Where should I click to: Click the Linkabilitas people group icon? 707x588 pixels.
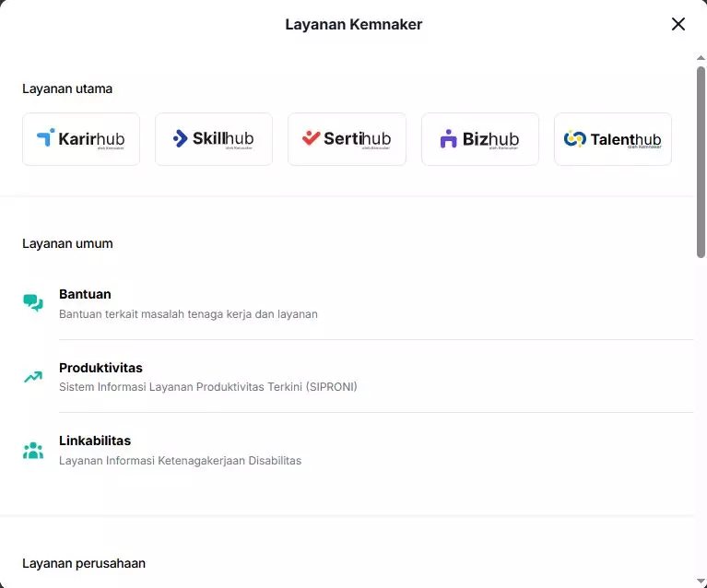click(33, 451)
